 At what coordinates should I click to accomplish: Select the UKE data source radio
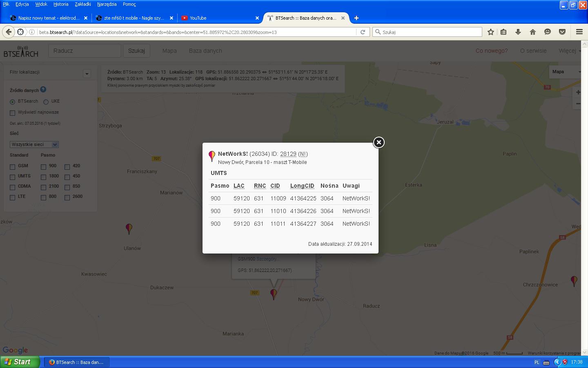pos(46,102)
